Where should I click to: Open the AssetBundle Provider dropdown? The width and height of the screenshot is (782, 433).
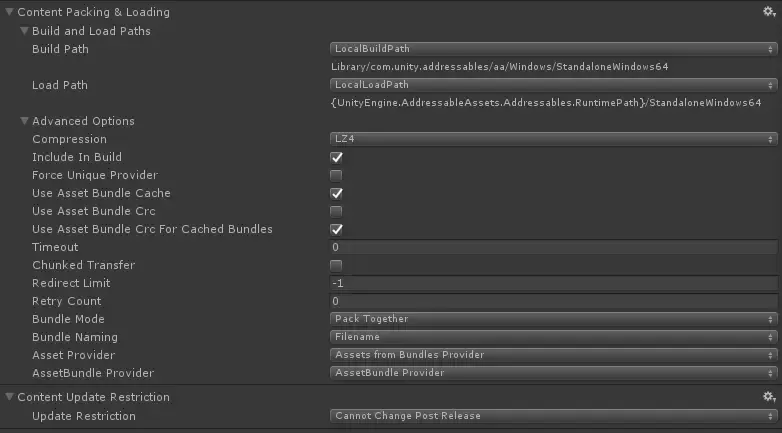coord(554,373)
